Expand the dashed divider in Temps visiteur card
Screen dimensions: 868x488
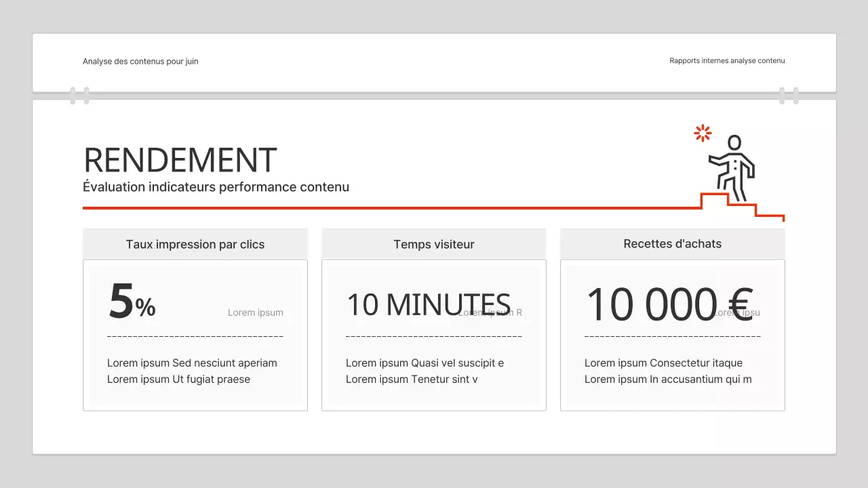(x=434, y=335)
